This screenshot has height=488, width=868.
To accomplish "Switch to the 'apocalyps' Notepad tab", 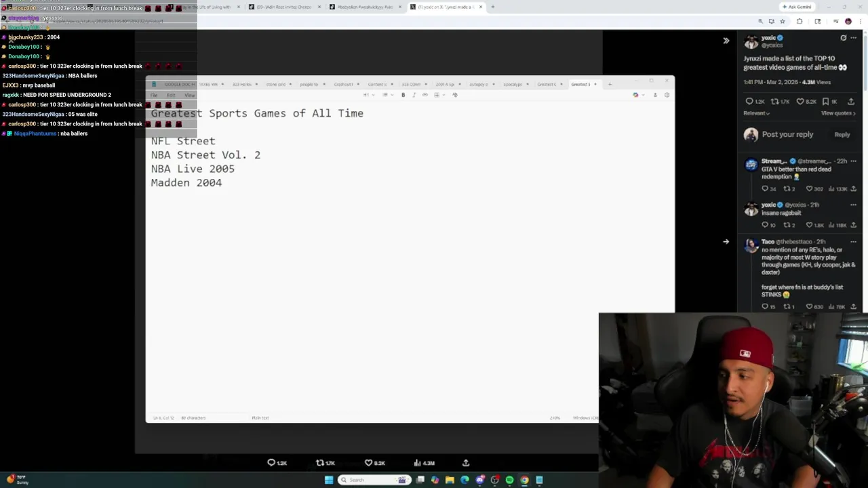I will tap(513, 84).
